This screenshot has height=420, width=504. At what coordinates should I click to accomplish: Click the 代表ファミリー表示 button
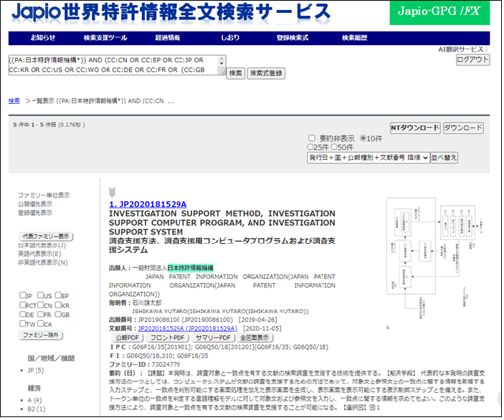click(x=47, y=237)
